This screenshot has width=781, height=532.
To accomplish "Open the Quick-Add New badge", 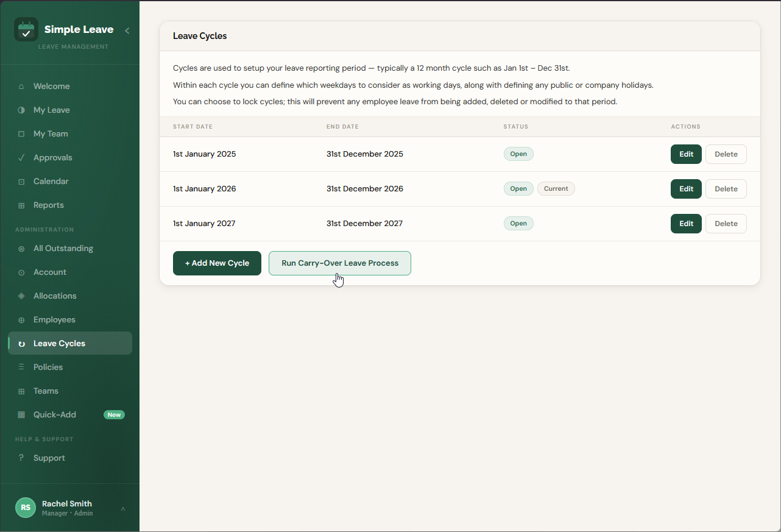I will click(114, 415).
